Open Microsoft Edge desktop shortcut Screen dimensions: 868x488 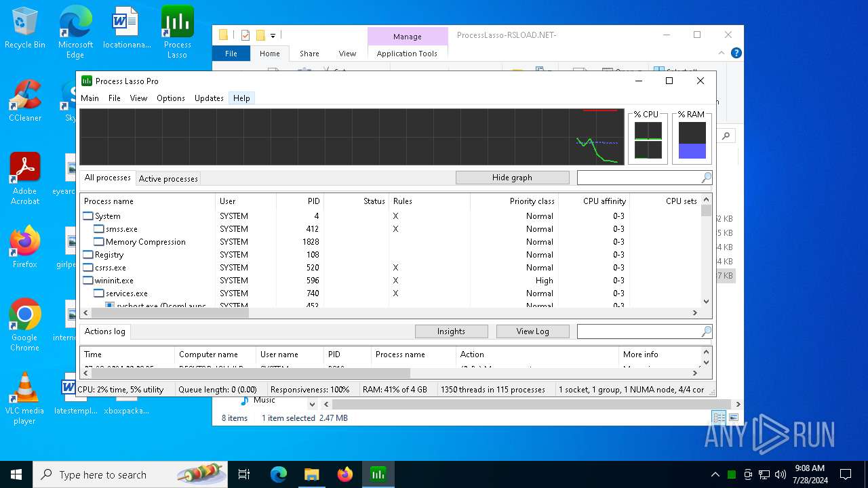point(75,32)
